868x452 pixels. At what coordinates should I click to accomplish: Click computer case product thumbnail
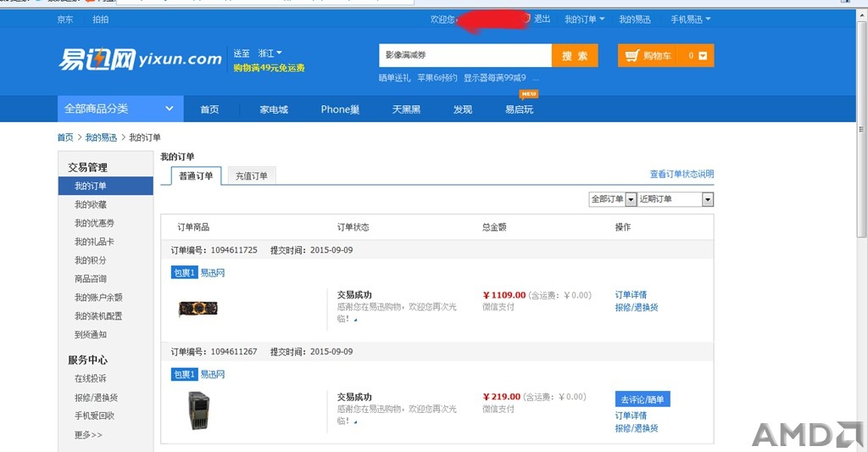pyautogui.click(x=198, y=410)
